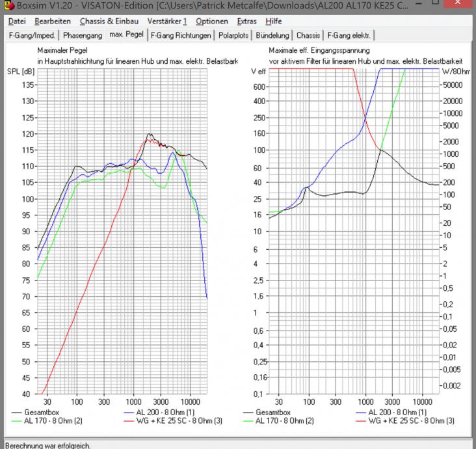The image size is (476, 449).
Task: Select the max. Pegel tab
Action: click(126, 34)
